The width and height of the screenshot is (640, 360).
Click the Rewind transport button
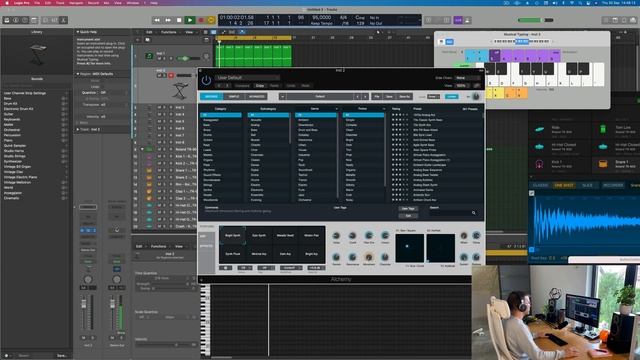tap(157, 20)
